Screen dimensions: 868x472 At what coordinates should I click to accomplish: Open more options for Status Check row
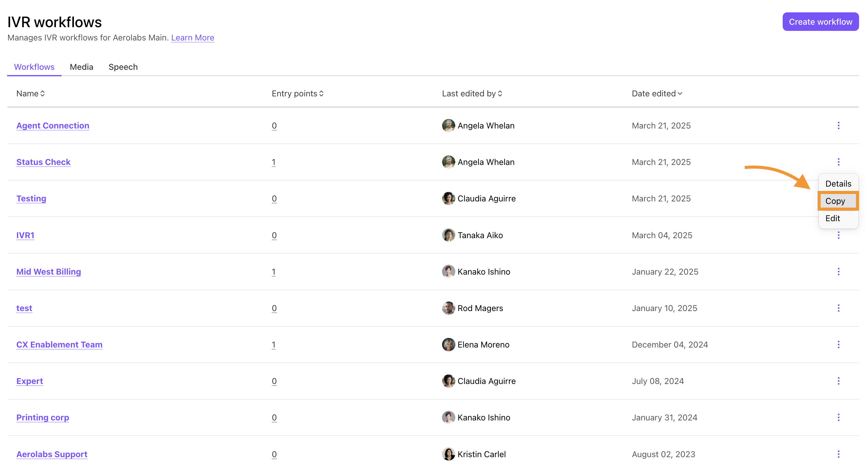coord(838,162)
